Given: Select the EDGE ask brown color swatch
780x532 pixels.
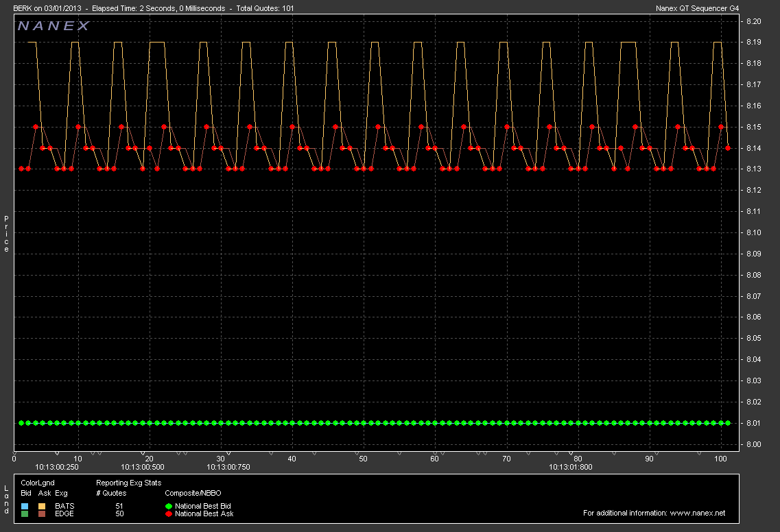Looking at the screenshot, I should coord(43,513).
